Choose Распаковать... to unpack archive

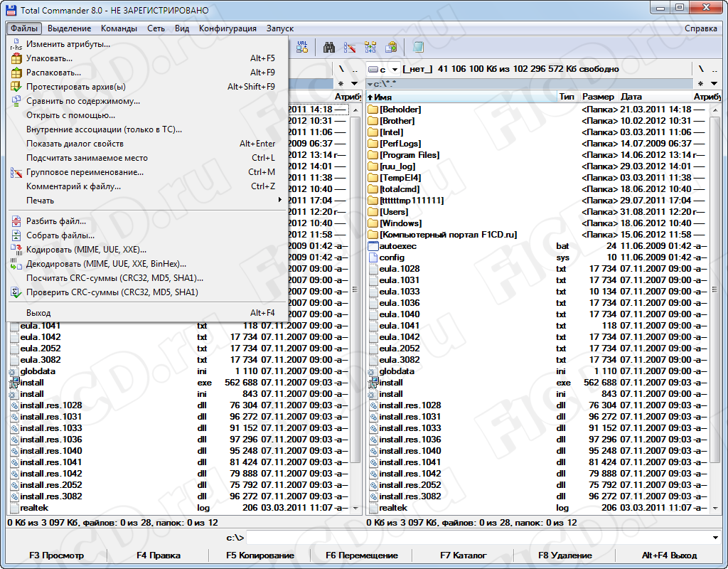pyautogui.click(x=148, y=73)
